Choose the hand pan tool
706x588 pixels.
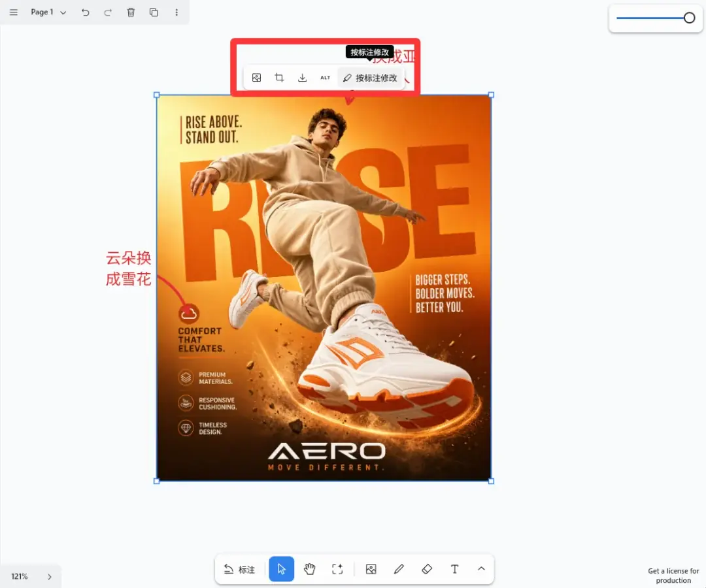[x=309, y=569]
